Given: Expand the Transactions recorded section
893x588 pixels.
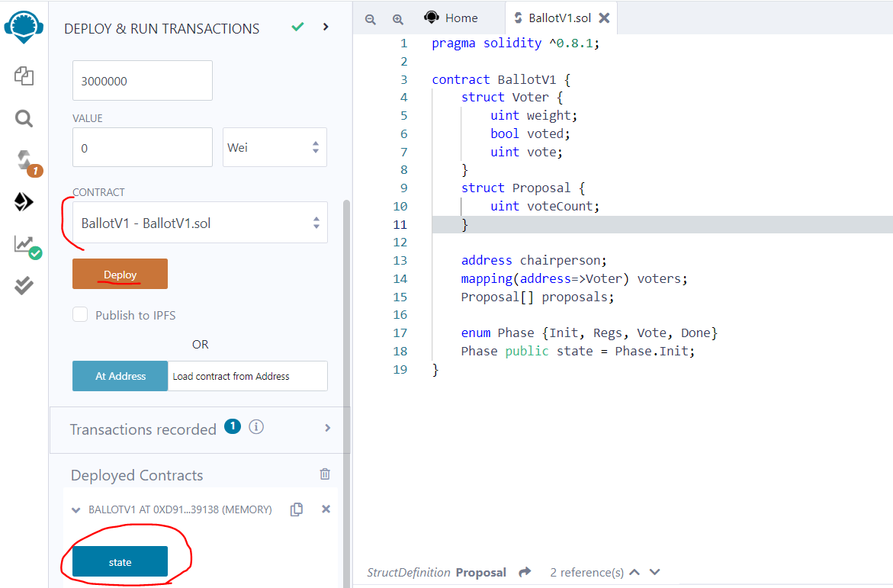Looking at the screenshot, I should click(x=327, y=428).
